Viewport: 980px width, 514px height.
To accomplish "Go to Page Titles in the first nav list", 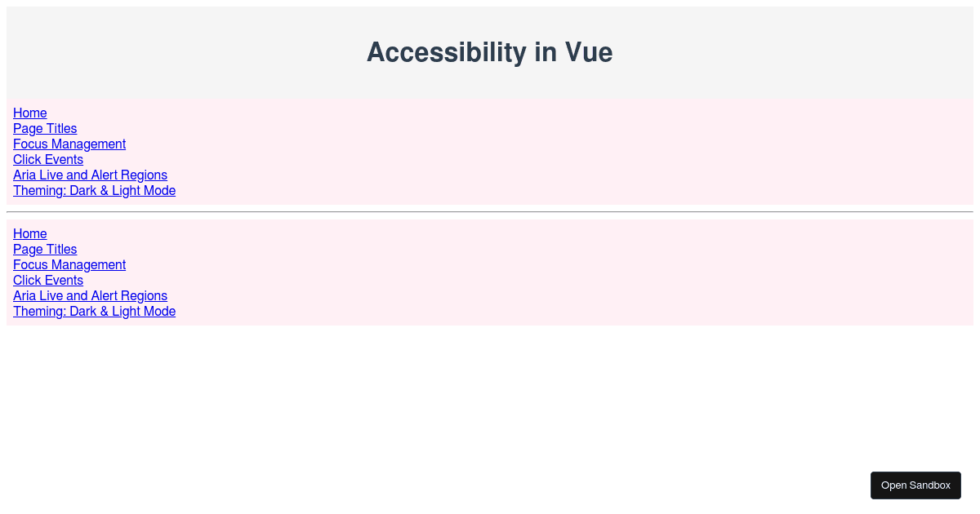I will (45, 128).
